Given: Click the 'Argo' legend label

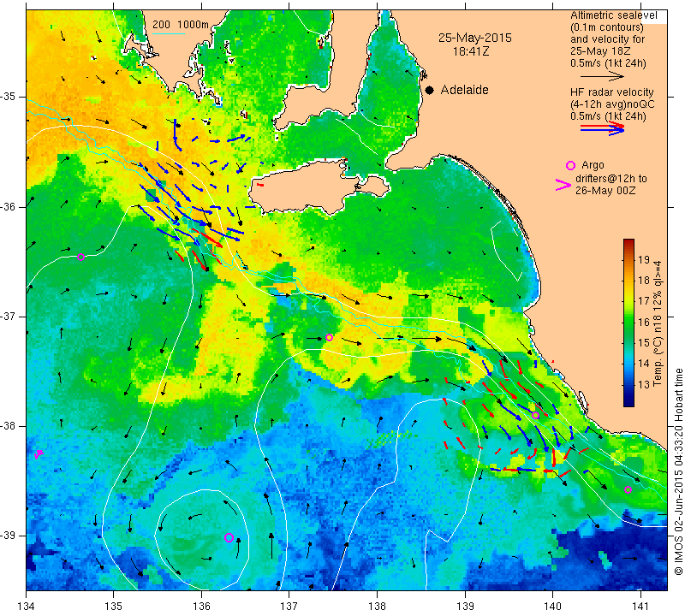Looking at the screenshot, I should (x=593, y=165).
